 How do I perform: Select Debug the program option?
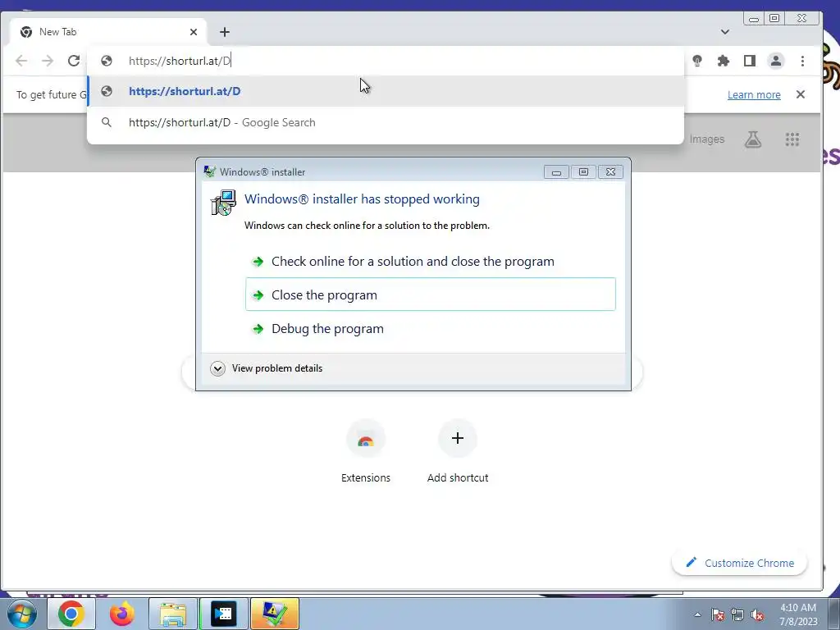pos(431,328)
